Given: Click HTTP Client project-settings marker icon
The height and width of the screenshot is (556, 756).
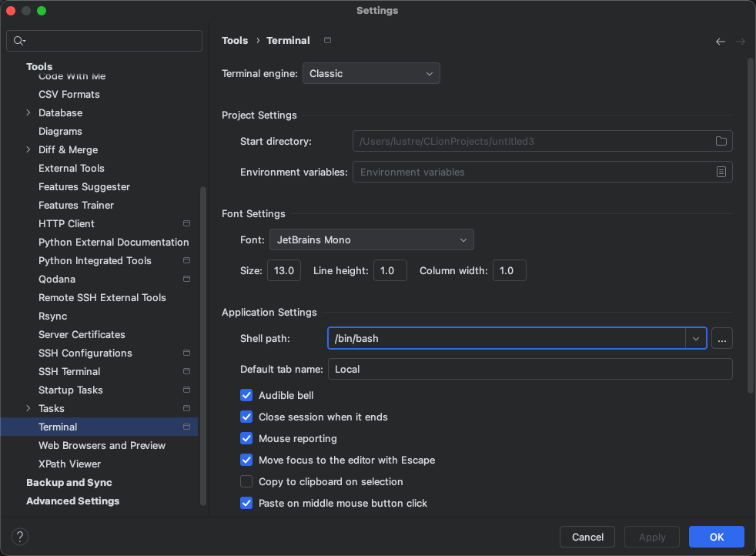Looking at the screenshot, I should click(186, 223).
